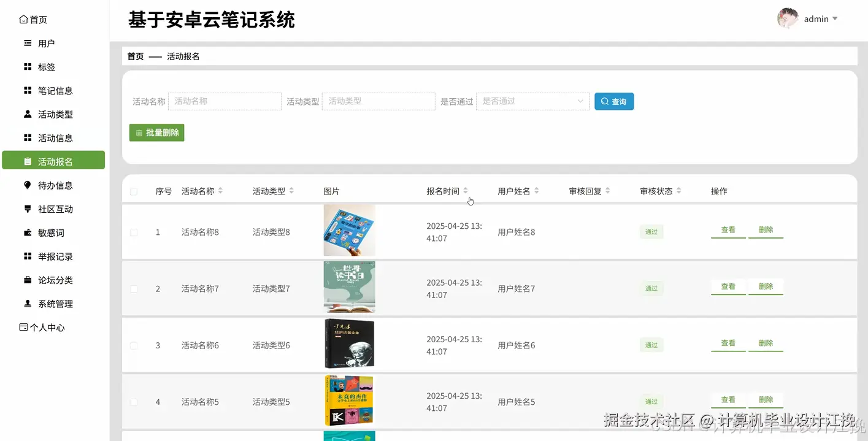868x441 pixels.
Task: Select the checkbox beside 活动名称6
Action: point(134,345)
